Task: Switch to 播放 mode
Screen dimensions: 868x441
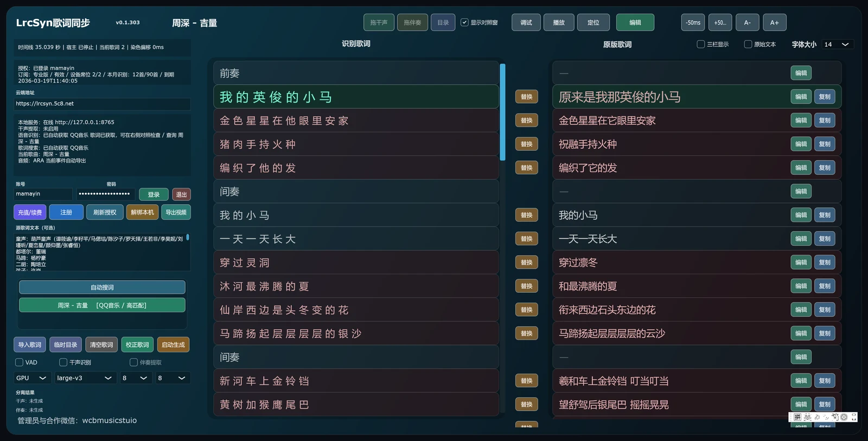Action: [559, 22]
